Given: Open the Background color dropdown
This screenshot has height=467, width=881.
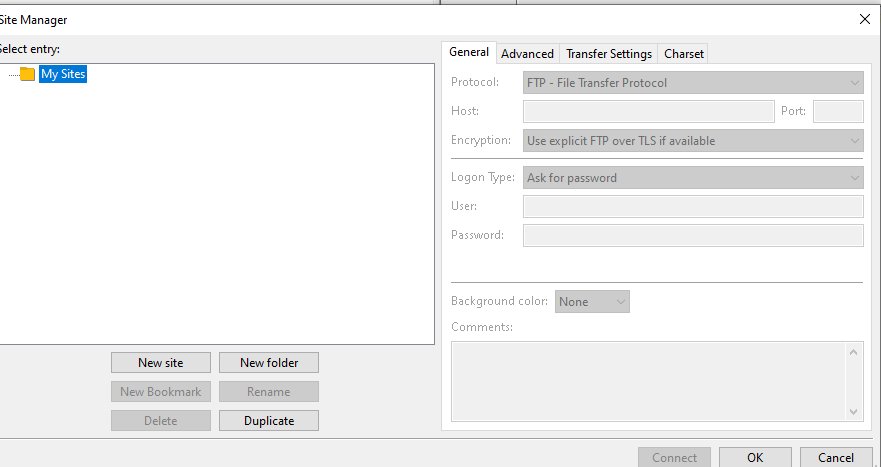Looking at the screenshot, I should coord(592,302).
